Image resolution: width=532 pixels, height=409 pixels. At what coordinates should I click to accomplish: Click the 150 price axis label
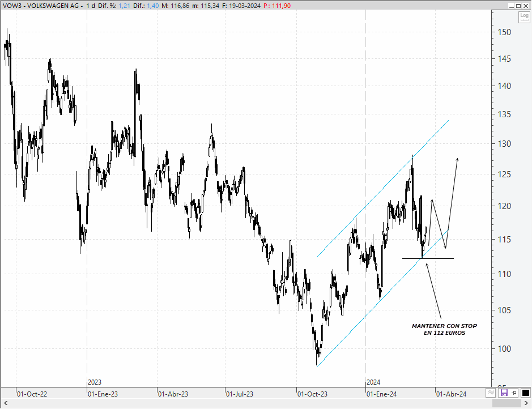pyautogui.click(x=504, y=32)
